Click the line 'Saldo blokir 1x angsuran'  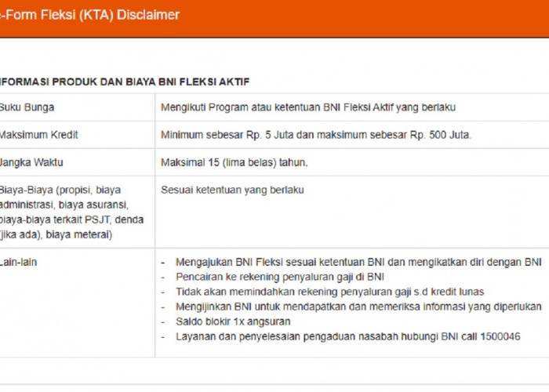tap(233, 321)
